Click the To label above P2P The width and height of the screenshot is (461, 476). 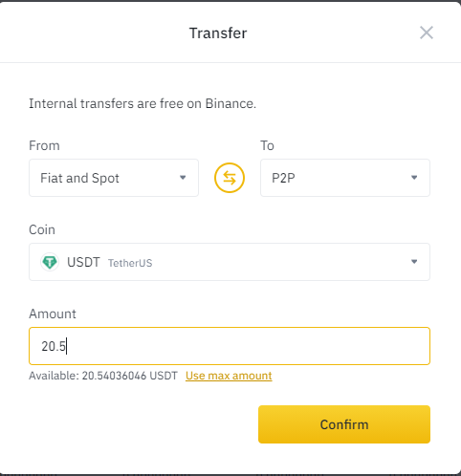coord(267,145)
